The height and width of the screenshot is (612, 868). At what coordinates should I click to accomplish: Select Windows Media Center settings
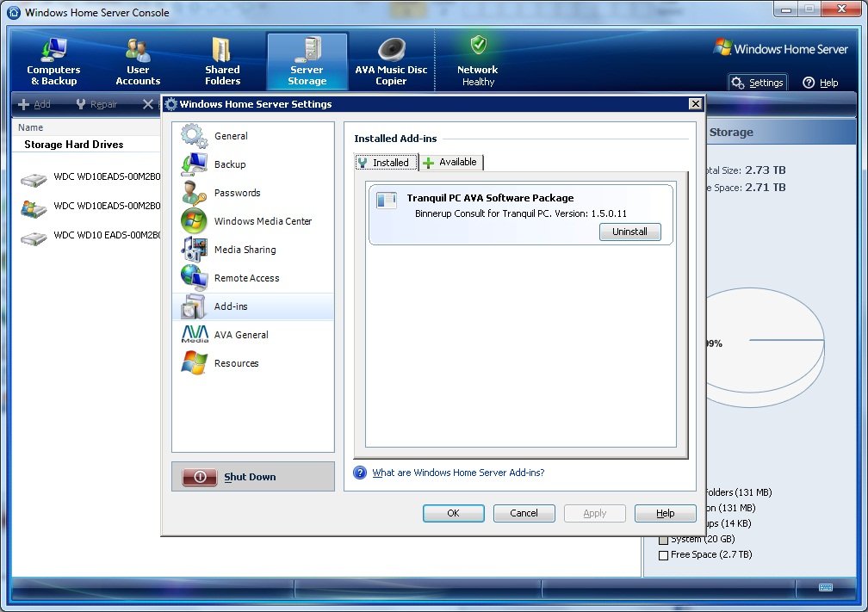point(253,221)
